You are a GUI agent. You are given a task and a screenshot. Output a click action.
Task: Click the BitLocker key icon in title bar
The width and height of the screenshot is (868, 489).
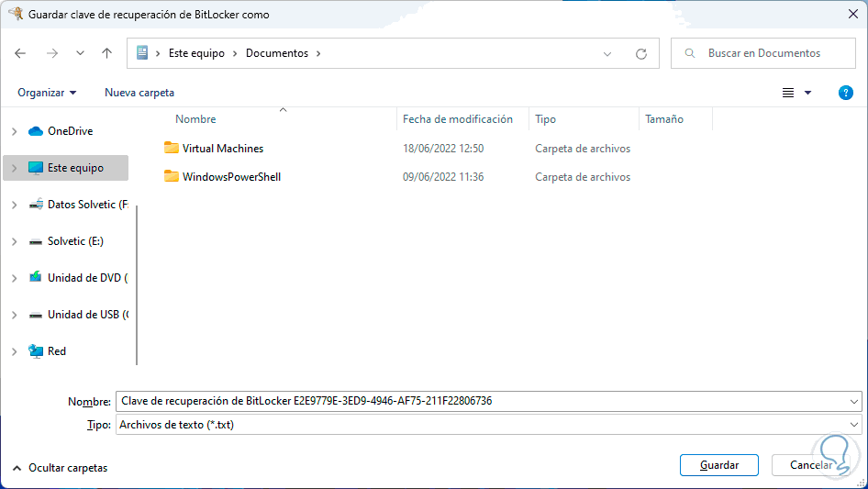(16, 13)
